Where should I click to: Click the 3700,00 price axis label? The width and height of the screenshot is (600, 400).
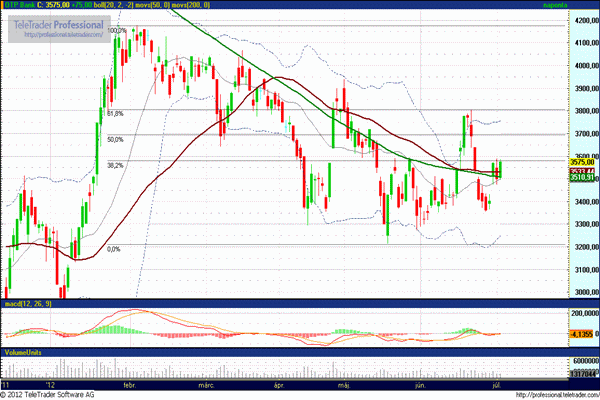587,134
